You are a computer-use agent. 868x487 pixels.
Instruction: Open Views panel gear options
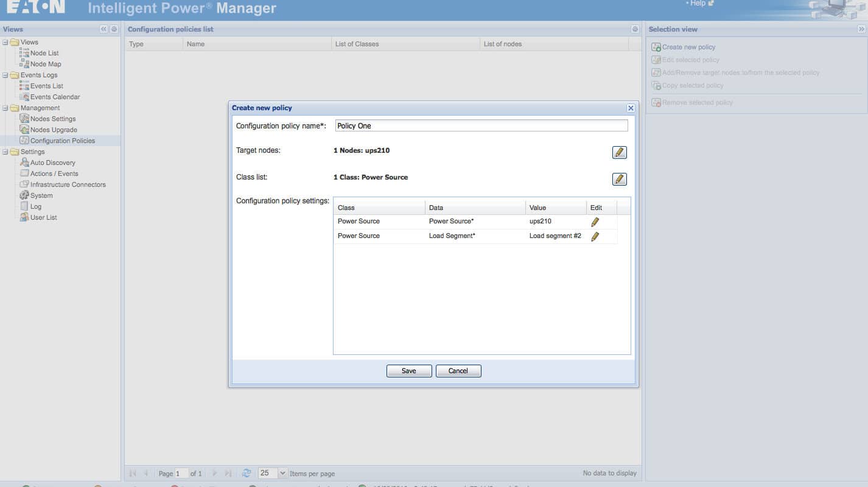click(x=114, y=29)
